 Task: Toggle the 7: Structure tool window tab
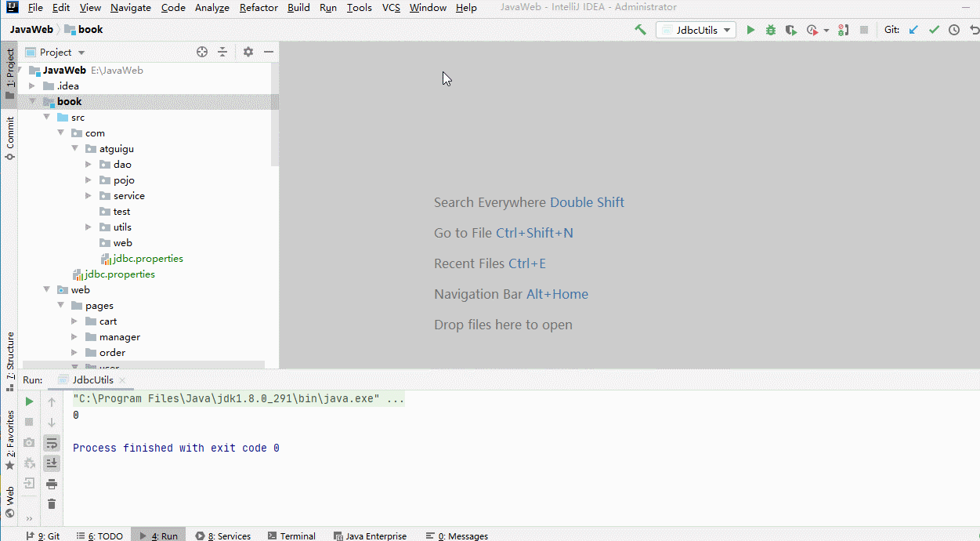pyautogui.click(x=9, y=361)
